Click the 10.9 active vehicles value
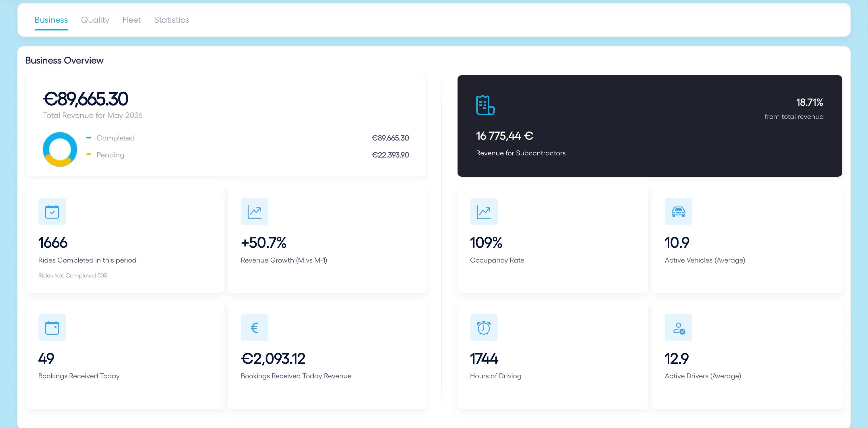The height and width of the screenshot is (428, 868). click(677, 243)
